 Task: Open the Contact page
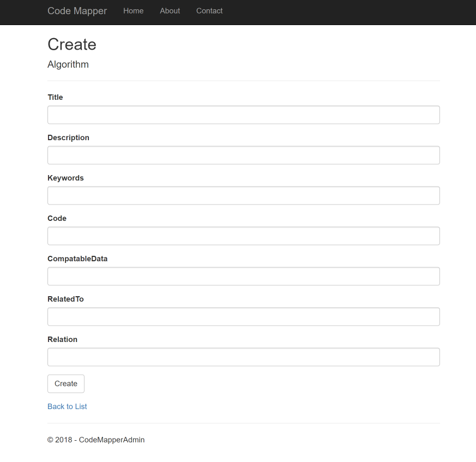(x=209, y=11)
